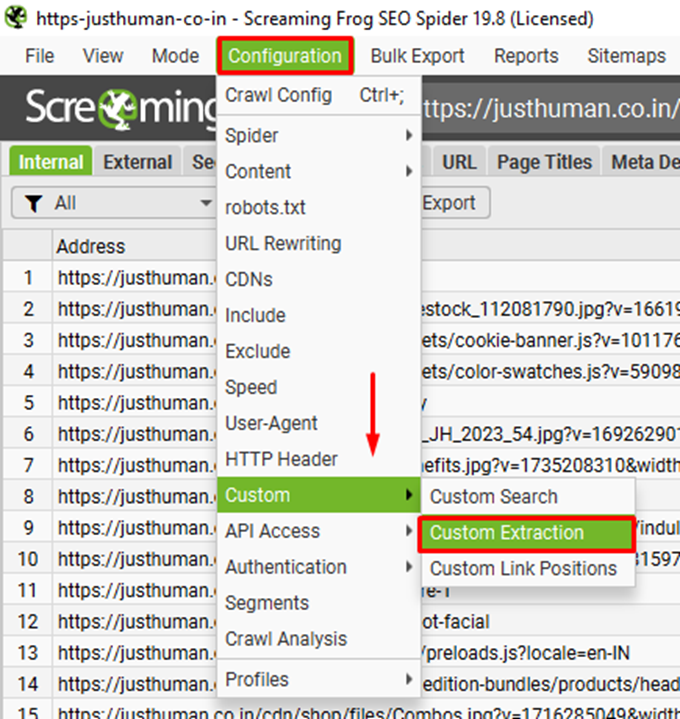680x719 pixels.
Task: Expand the Profiles submenu
Action: tap(319, 679)
